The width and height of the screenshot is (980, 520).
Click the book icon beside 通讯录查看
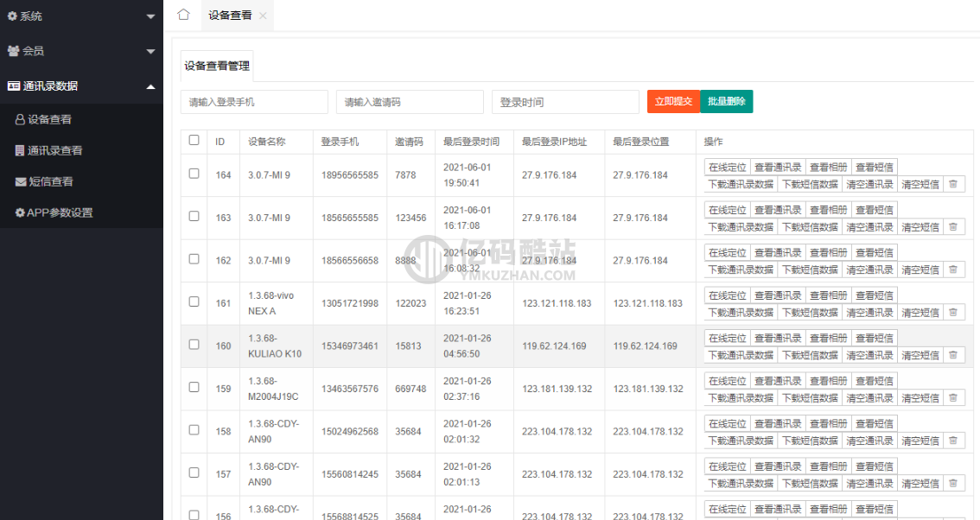click(19, 150)
